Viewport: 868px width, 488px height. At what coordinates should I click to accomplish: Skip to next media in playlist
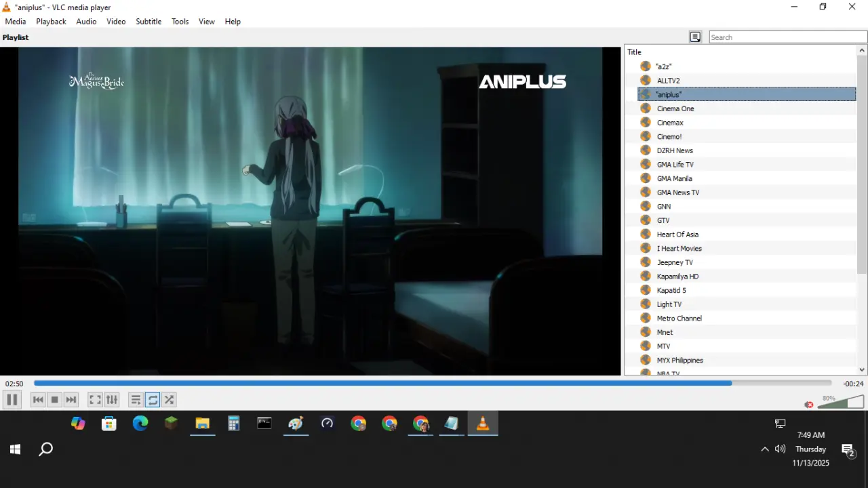71,400
